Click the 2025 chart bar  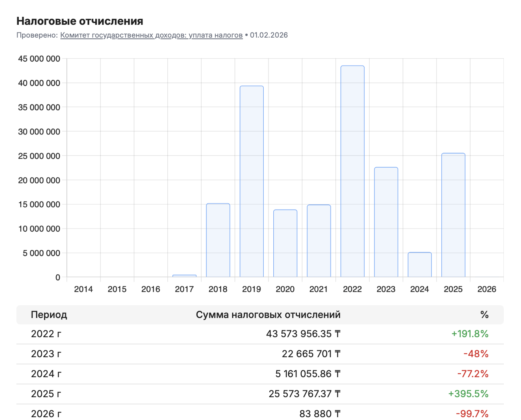pyautogui.click(x=453, y=215)
